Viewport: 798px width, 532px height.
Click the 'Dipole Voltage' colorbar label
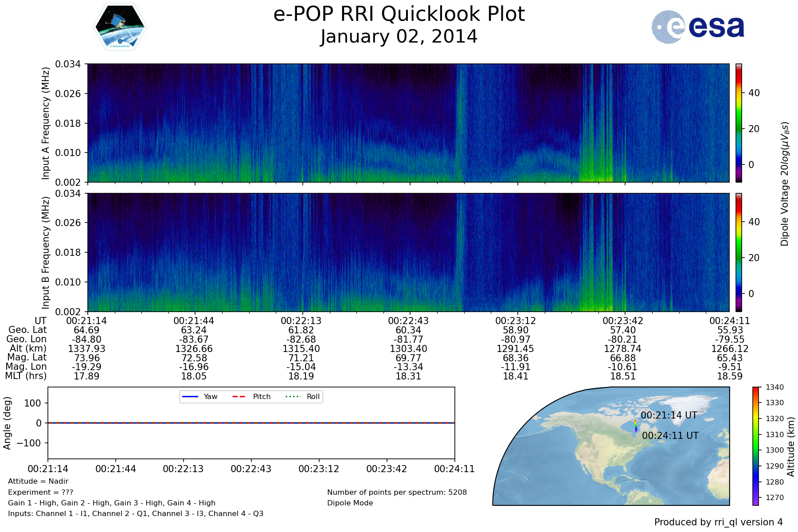coord(785,184)
